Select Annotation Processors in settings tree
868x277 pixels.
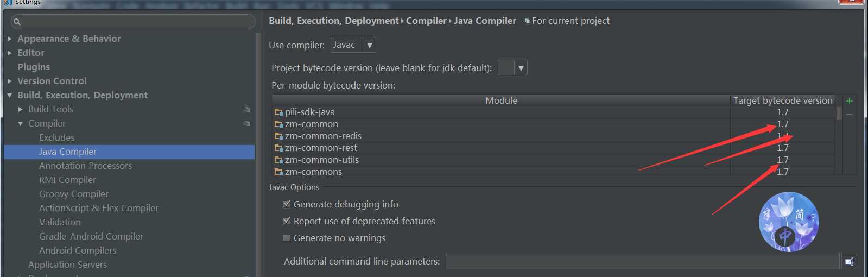85,166
